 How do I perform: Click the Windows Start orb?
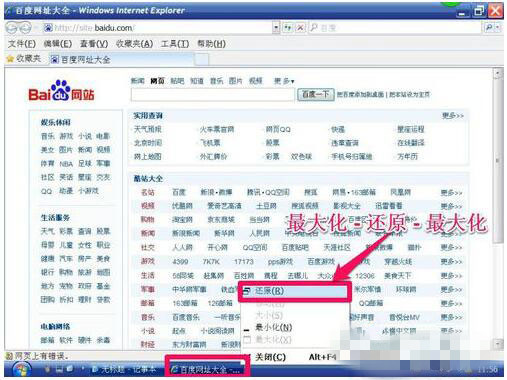point(22,369)
